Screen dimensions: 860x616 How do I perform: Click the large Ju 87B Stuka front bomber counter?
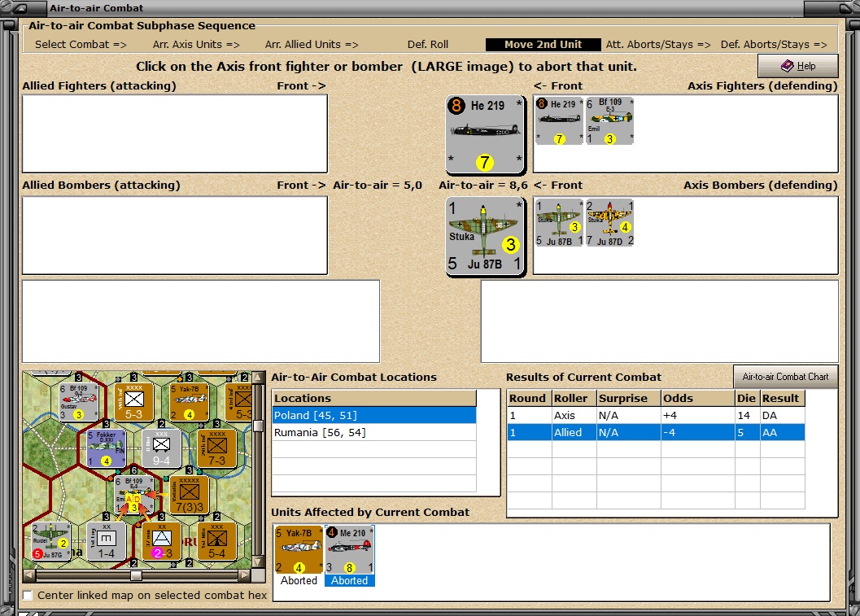(486, 237)
